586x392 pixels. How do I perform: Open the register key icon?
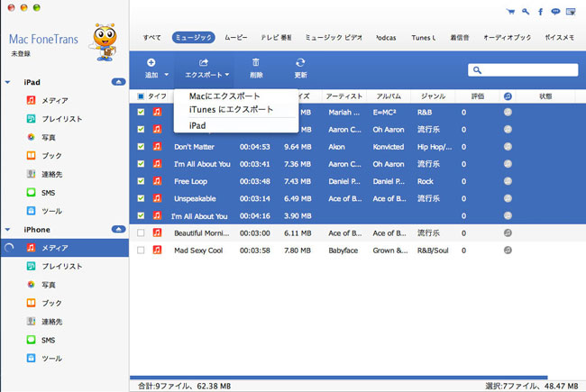(526, 12)
